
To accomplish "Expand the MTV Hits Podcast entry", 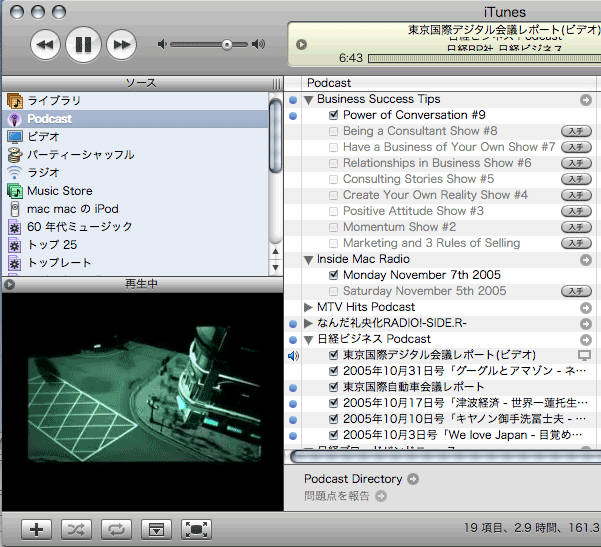I will [308, 307].
